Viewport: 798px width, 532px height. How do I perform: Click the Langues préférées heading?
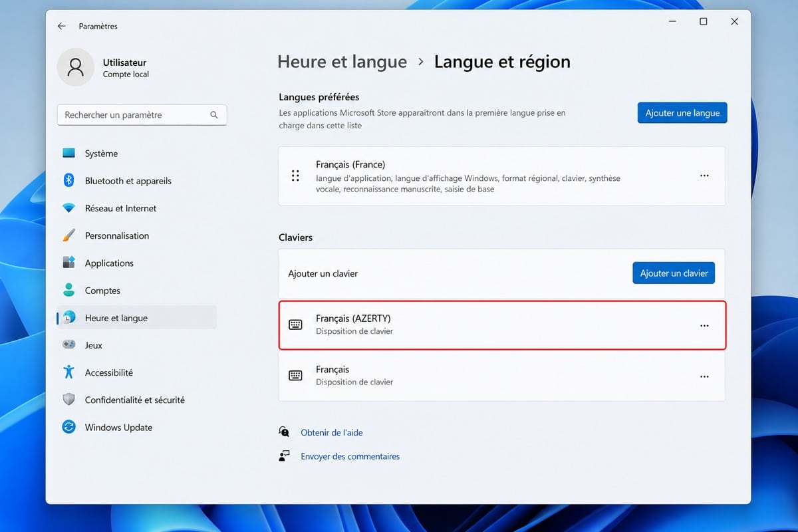coord(319,97)
